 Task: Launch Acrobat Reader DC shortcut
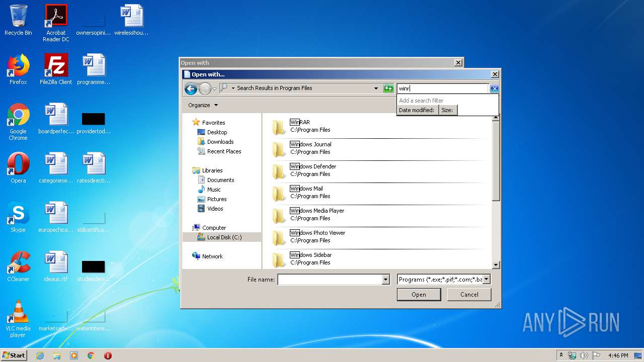(56, 23)
